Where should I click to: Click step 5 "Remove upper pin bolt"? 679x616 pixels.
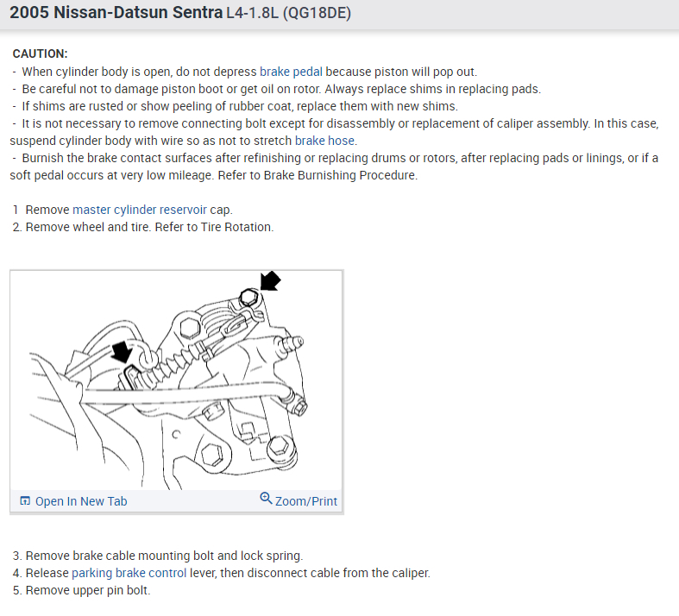point(81,591)
